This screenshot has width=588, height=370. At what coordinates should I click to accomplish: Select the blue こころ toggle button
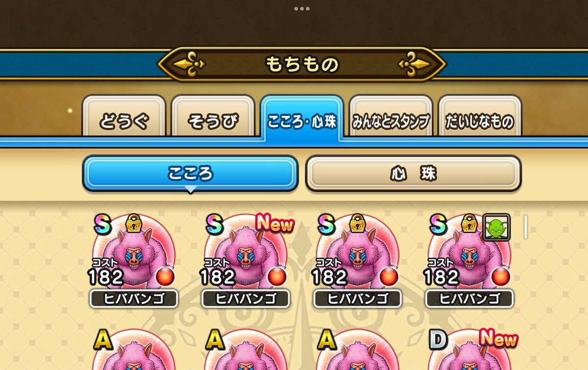(190, 173)
